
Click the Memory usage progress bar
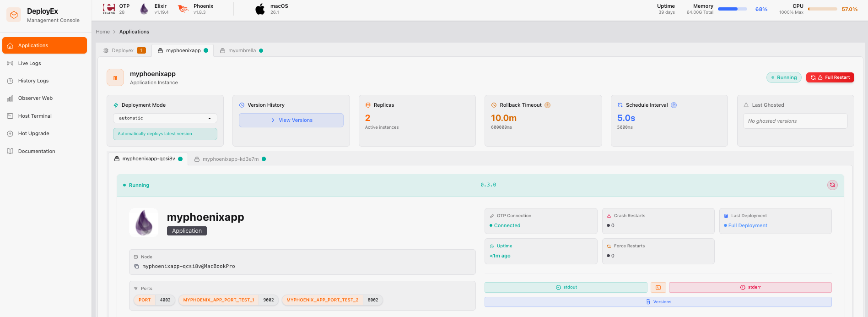pyautogui.click(x=733, y=9)
